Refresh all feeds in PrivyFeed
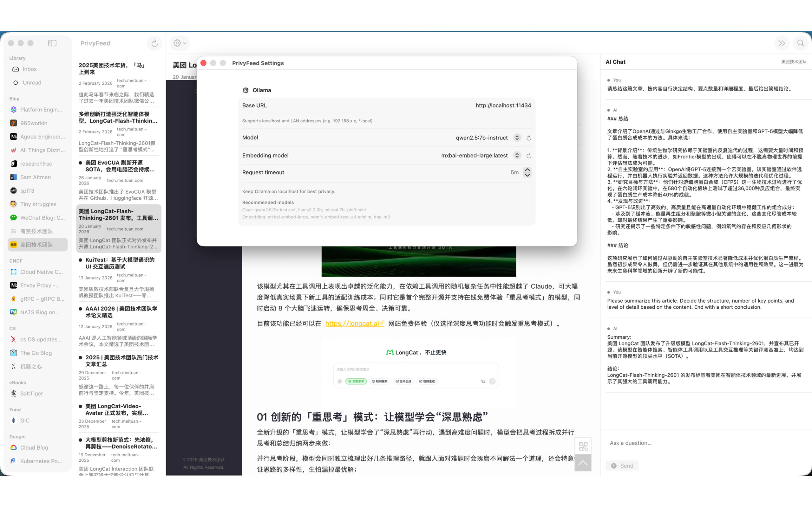This screenshot has height=507, width=812. pyautogui.click(x=154, y=43)
